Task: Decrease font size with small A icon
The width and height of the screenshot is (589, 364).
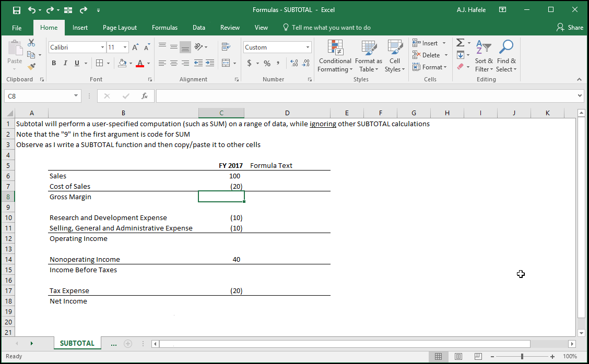Action: point(147,47)
